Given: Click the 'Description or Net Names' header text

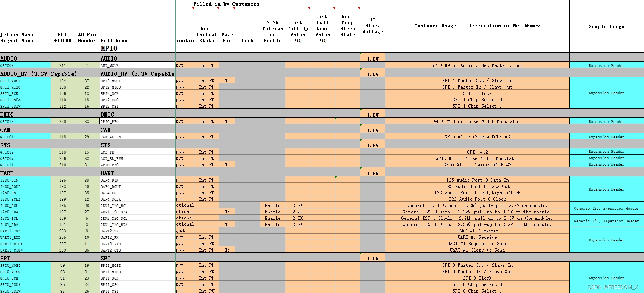Looking at the screenshot, I should pyautogui.click(x=504, y=25).
